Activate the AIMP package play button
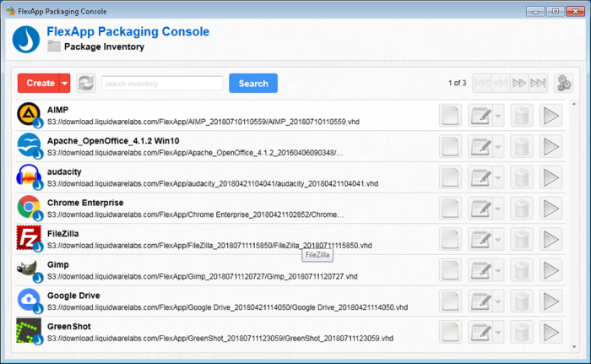Screen dimensions: 591x364 pos(551,116)
